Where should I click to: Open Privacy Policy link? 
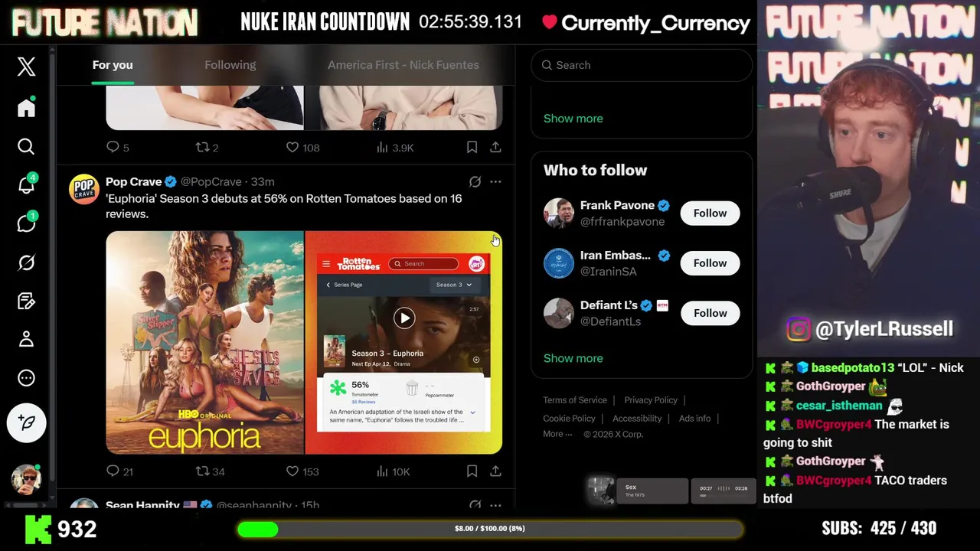tap(650, 400)
